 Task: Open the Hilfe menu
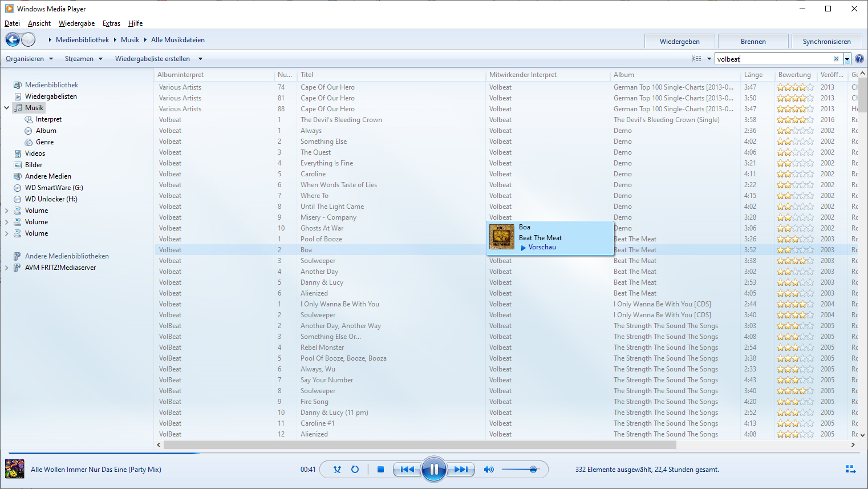pos(136,23)
